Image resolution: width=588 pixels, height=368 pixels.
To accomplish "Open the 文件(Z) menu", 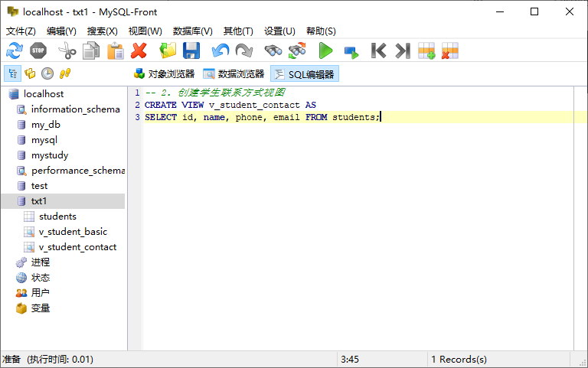I will pos(21,31).
